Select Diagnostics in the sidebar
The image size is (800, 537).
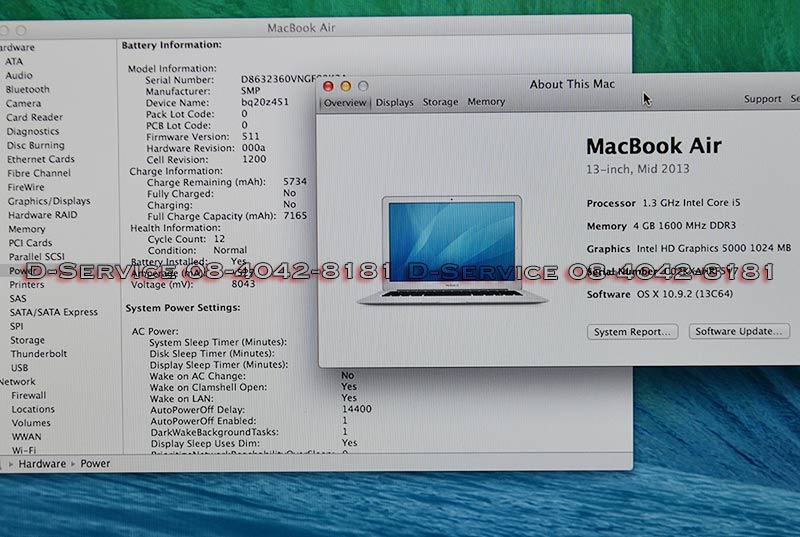point(33,132)
